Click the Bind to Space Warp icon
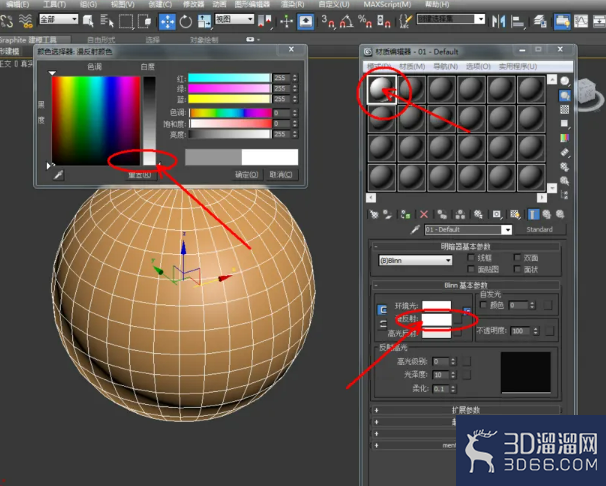The width and height of the screenshot is (606, 486). (26, 21)
